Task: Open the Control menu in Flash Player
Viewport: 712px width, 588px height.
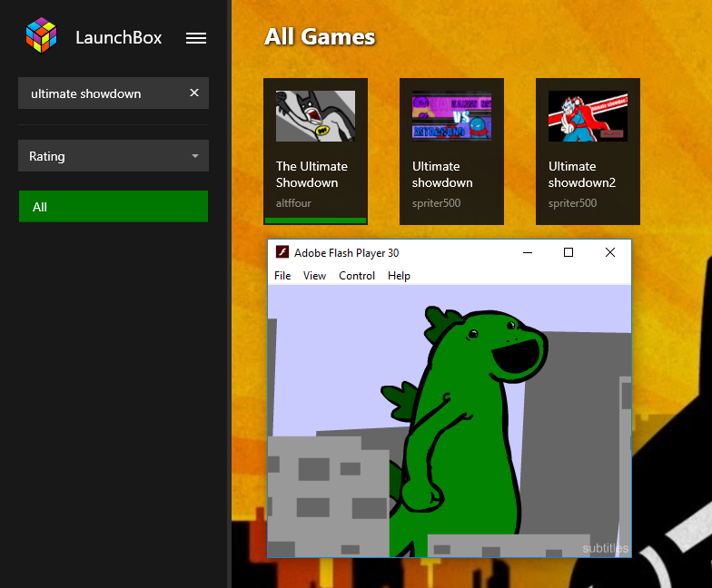Action: [x=357, y=276]
